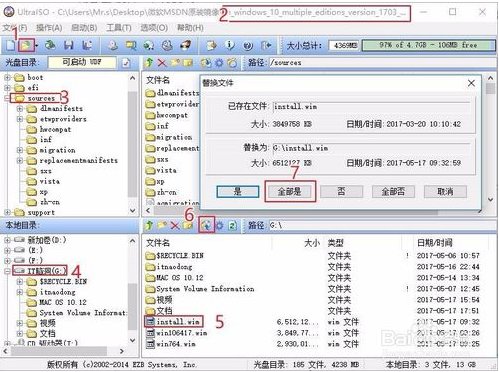Collapse the sources folder node
Image resolution: width=499 pixels, height=372 pixels.
pos(7,98)
